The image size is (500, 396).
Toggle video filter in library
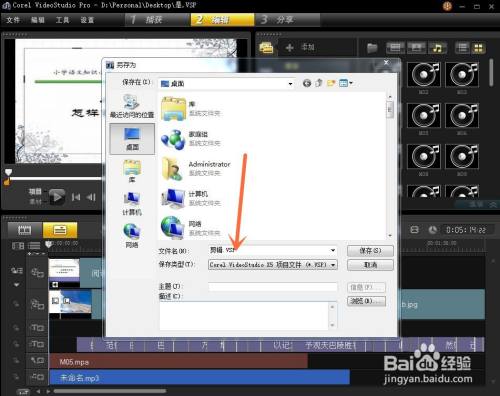click(395, 48)
